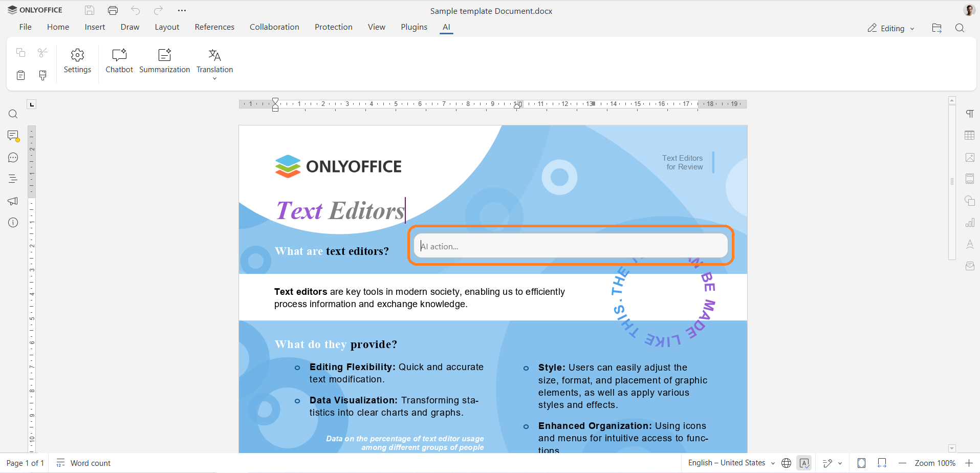Open chart settings in the right sidebar
The height and width of the screenshot is (473, 980).
[x=970, y=222]
